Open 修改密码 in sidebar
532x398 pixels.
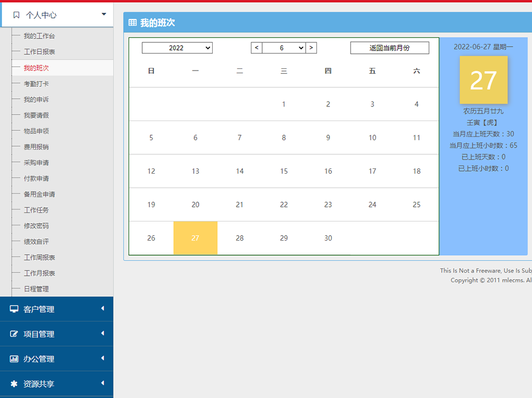pyautogui.click(x=36, y=226)
